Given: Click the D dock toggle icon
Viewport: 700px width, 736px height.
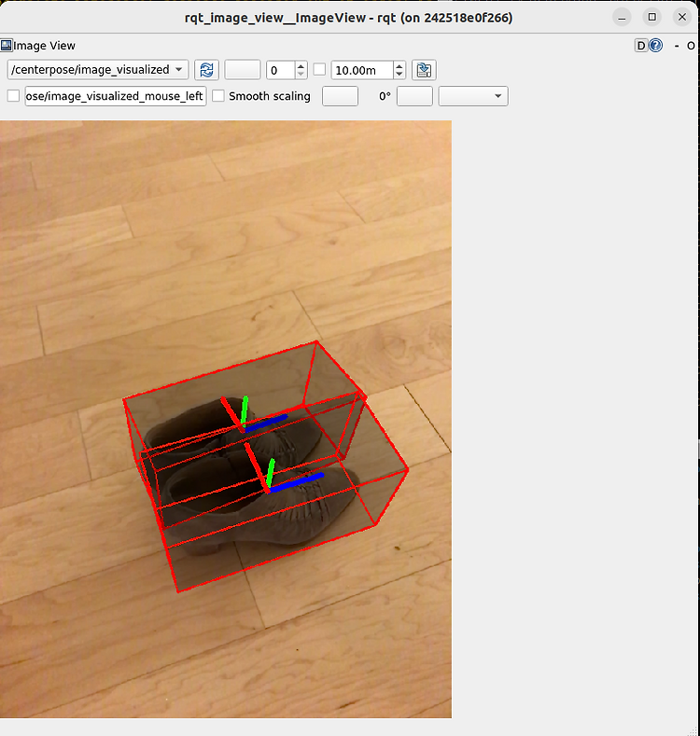Looking at the screenshot, I should (641, 46).
